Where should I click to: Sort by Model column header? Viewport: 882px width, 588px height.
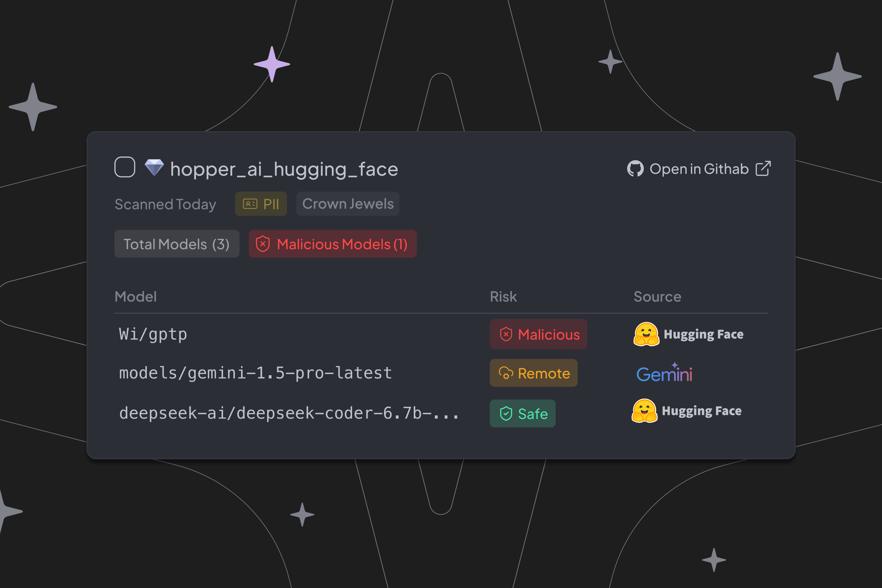point(135,297)
